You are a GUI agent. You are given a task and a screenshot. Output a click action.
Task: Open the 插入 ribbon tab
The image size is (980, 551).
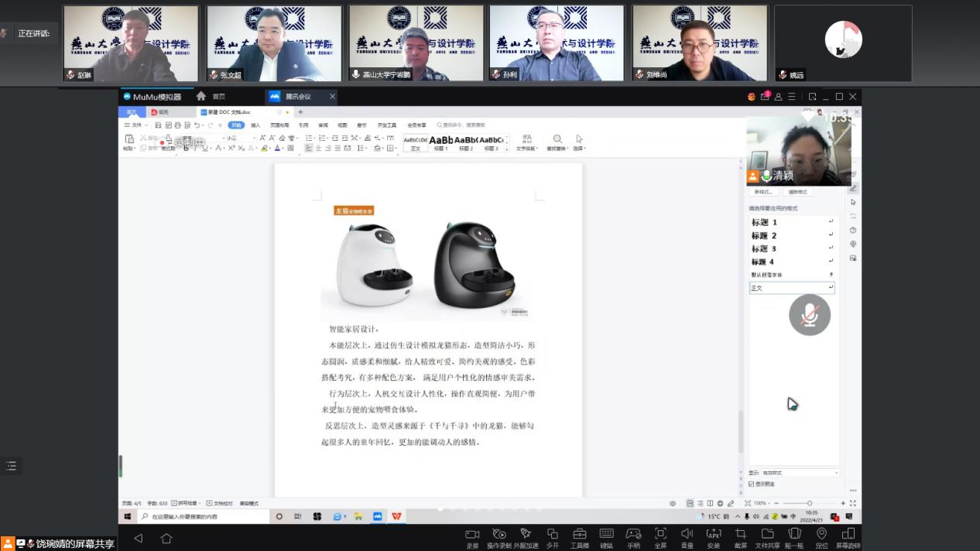pyautogui.click(x=255, y=125)
